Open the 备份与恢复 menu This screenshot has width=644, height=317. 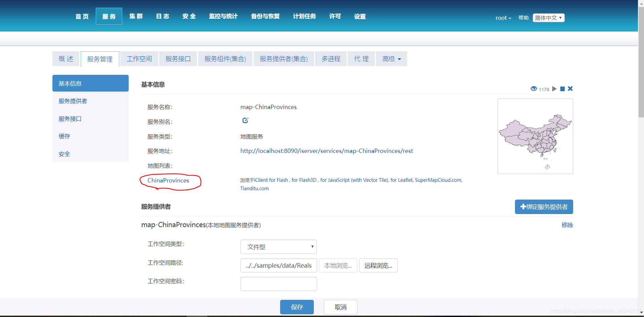coord(265,16)
